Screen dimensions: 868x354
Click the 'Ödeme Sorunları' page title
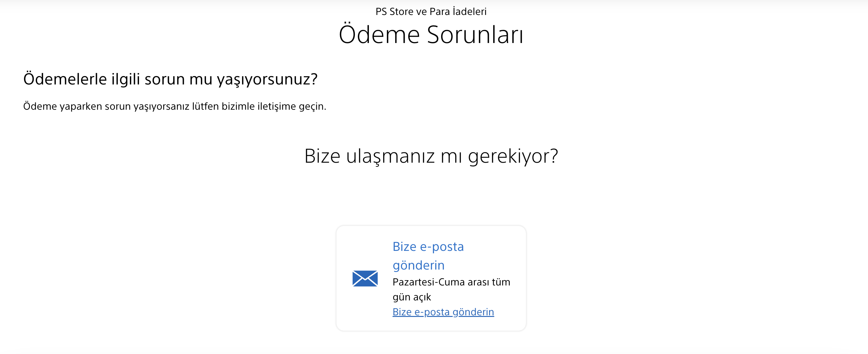pos(431,34)
